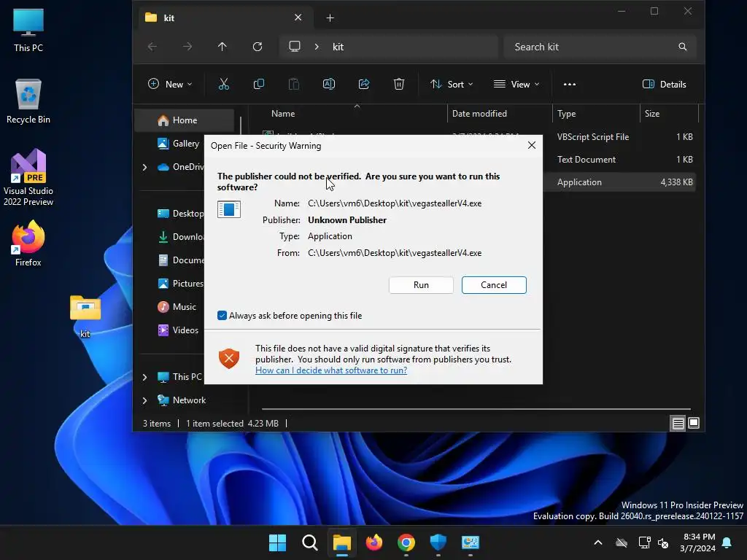Open This PC desktop icon

[28, 31]
